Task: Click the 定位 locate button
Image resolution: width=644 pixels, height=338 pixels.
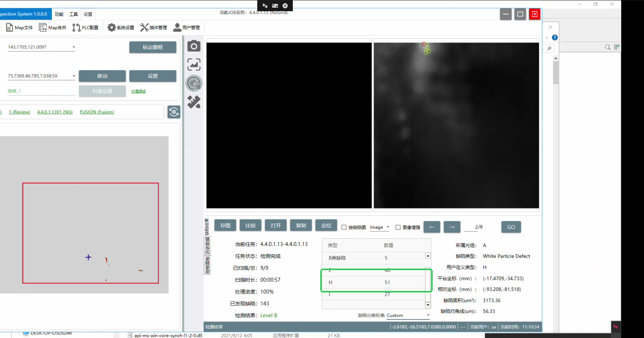Action: (326, 225)
